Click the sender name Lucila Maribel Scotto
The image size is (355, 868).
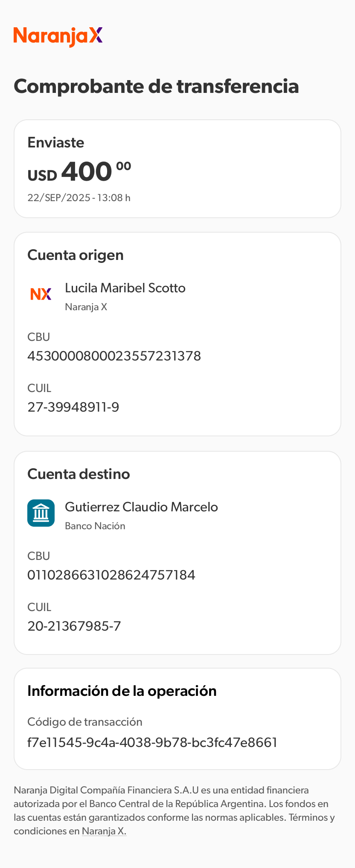click(x=125, y=288)
